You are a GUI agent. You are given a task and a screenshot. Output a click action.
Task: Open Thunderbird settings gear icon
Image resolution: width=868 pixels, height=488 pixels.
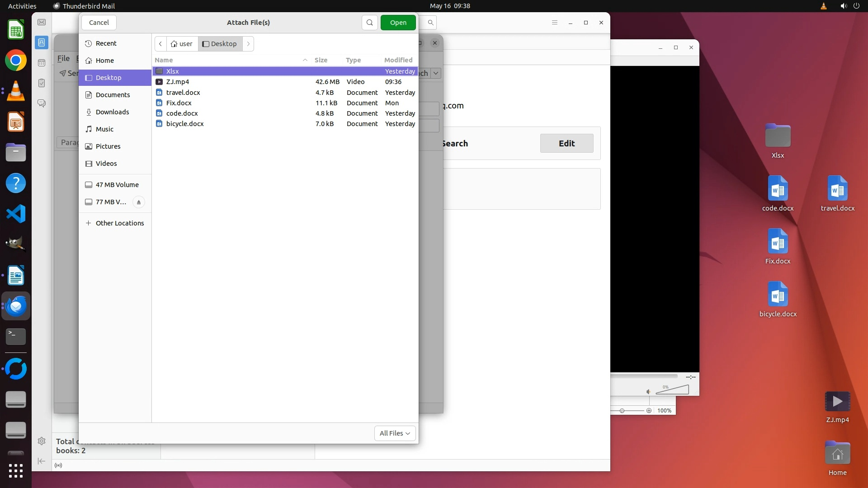42,441
